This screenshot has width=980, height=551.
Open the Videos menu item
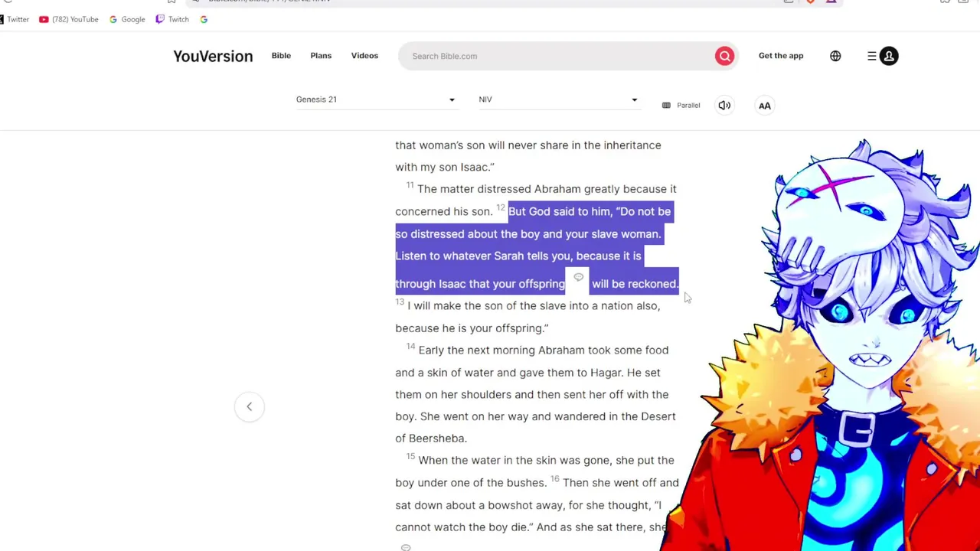(x=364, y=56)
